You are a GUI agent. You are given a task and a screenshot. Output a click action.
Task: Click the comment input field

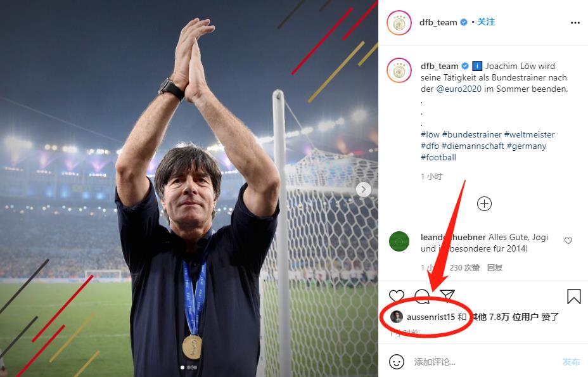coord(482,362)
